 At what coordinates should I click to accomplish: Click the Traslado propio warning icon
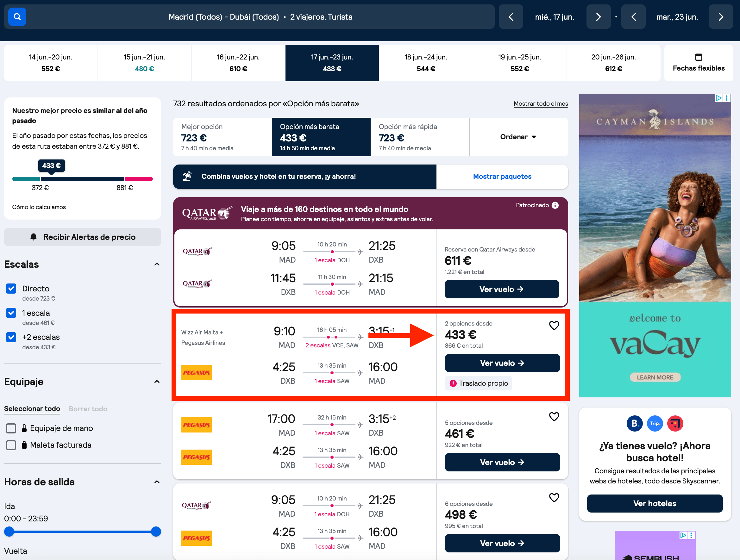click(x=453, y=383)
